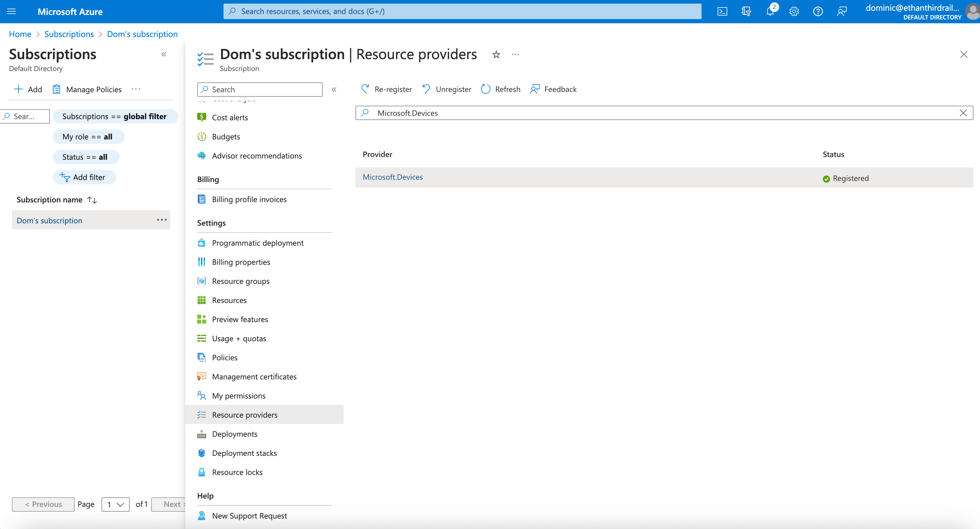This screenshot has height=529, width=980.
Task: Open the context menu for Dom's subscription row
Action: pos(162,220)
